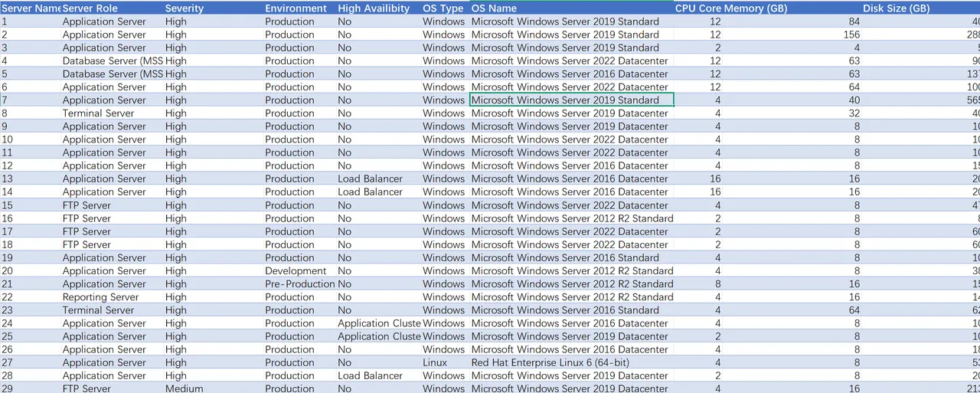Click the memory value 156 cell
This screenshot has width=980, height=393.
pos(792,34)
